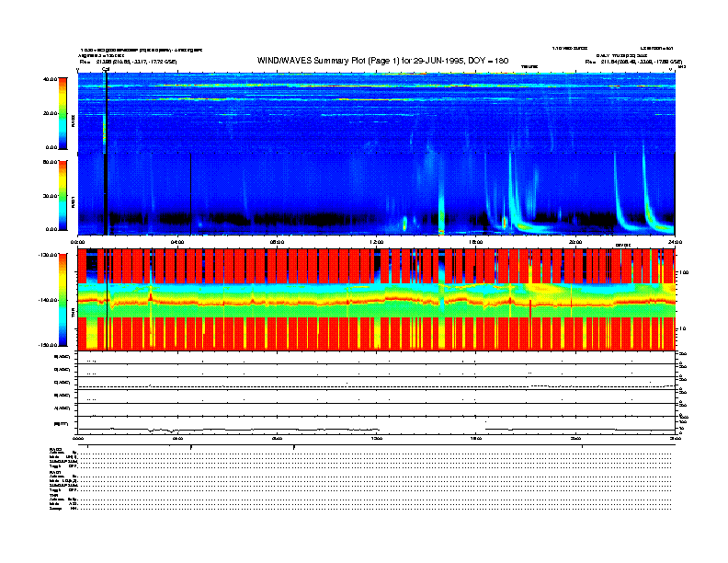This screenshot has width=728, height=563.
Task: Click the magnetic field trace in the lowest line panel
Action: point(377,430)
